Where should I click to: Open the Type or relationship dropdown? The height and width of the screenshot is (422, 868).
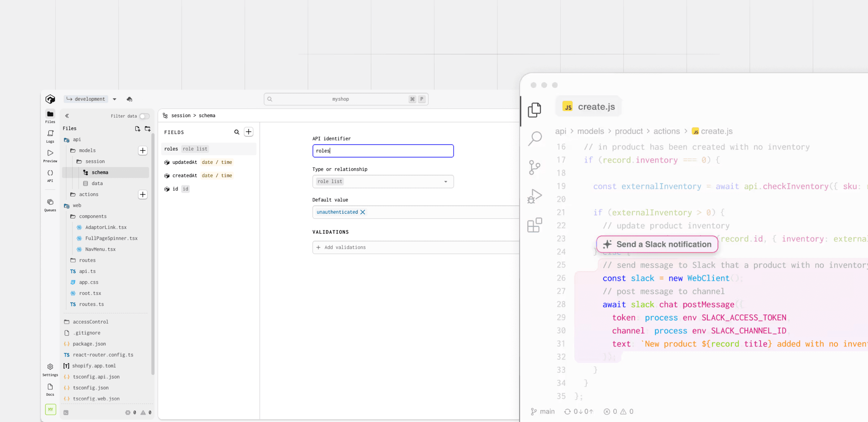[383, 182]
